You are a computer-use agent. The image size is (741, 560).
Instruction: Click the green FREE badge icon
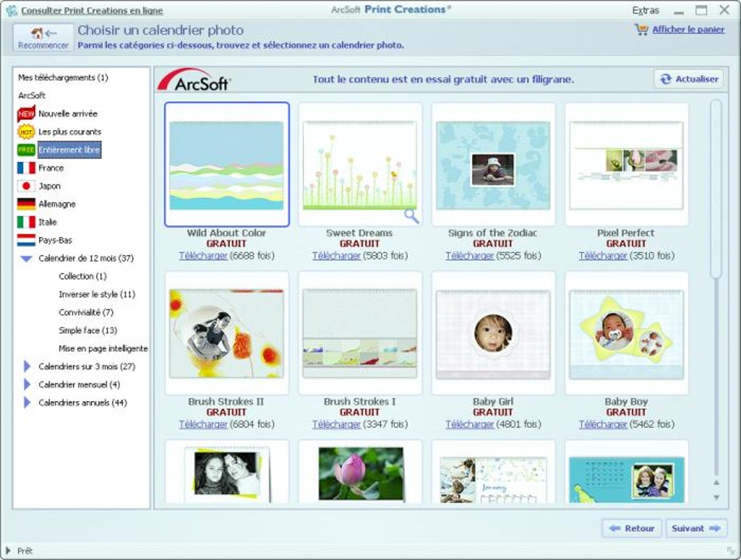pos(26,150)
